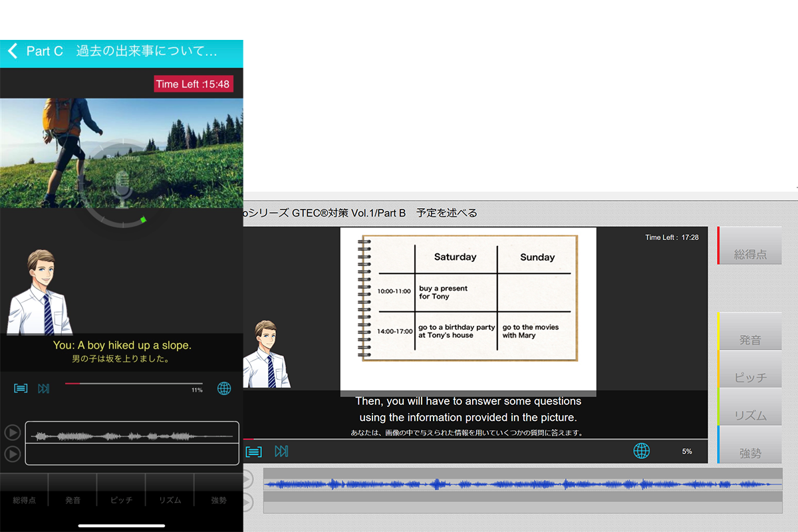
Task: Skip forward in the mobile player
Action: [x=44, y=388]
